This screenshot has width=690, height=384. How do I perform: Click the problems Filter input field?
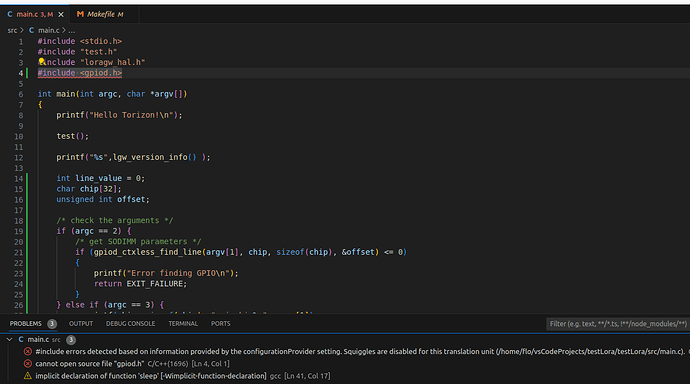(618, 324)
